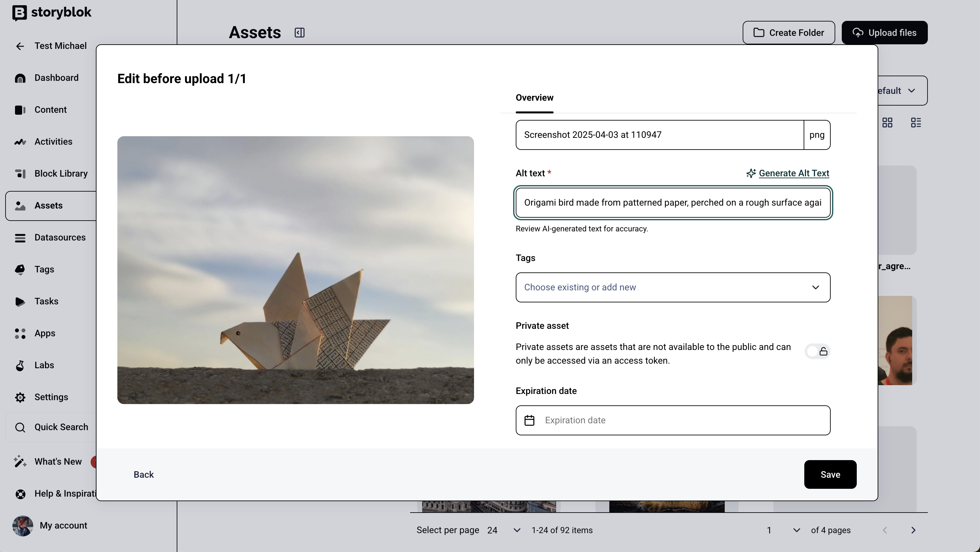Click the Assets page heading

[255, 33]
